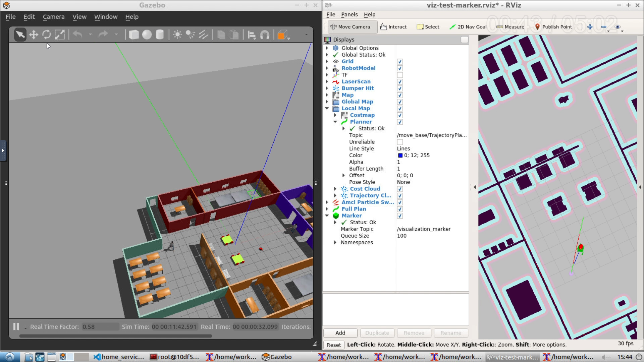This screenshot has width=644, height=362.
Task: Click the Remove display button
Action: 414,333
